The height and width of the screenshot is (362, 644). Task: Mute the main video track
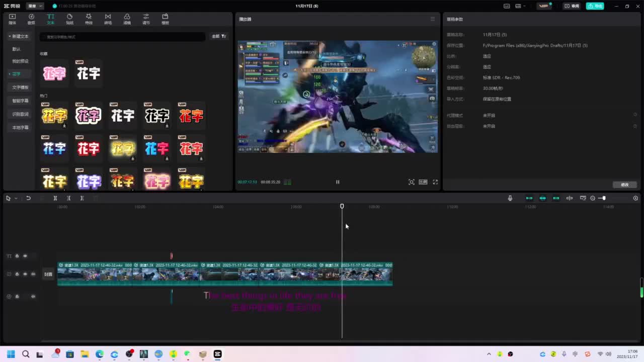click(x=33, y=274)
